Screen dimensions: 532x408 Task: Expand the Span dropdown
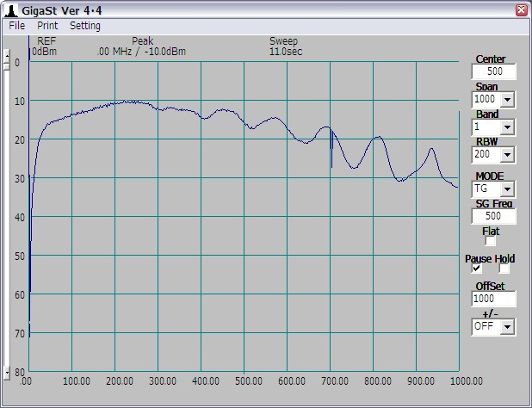(x=507, y=100)
